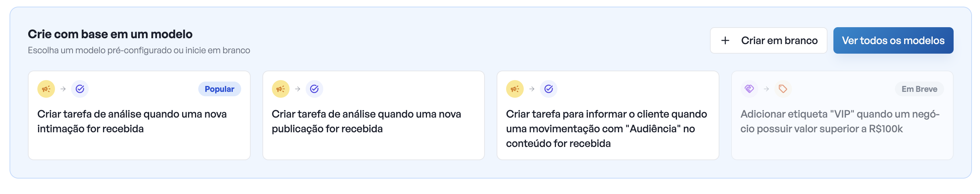
Task: Click megaphone icon on intimação template card
Action: click(46, 89)
